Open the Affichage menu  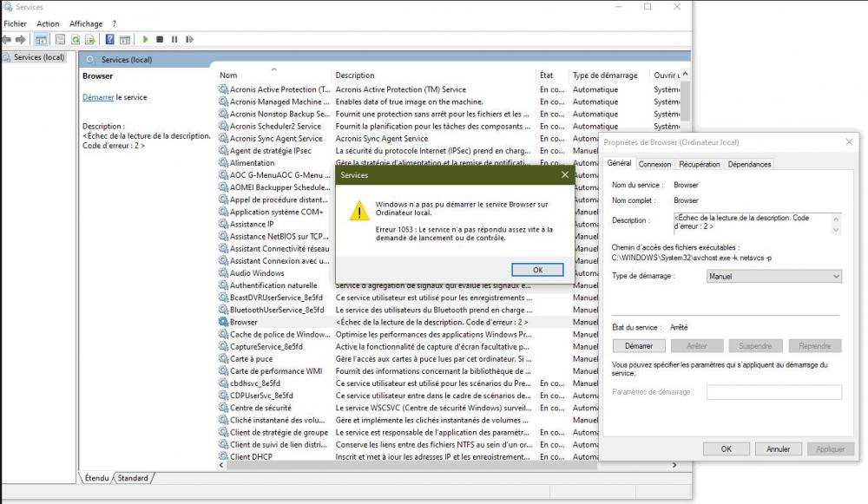click(86, 23)
